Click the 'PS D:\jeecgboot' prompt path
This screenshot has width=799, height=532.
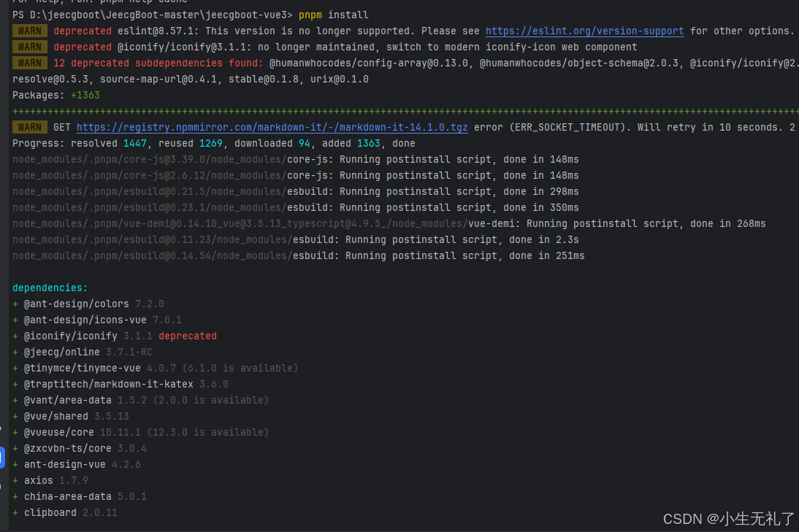point(153,15)
